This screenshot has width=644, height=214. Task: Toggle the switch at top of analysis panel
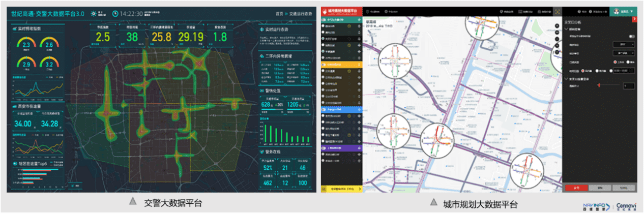[x=631, y=37]
